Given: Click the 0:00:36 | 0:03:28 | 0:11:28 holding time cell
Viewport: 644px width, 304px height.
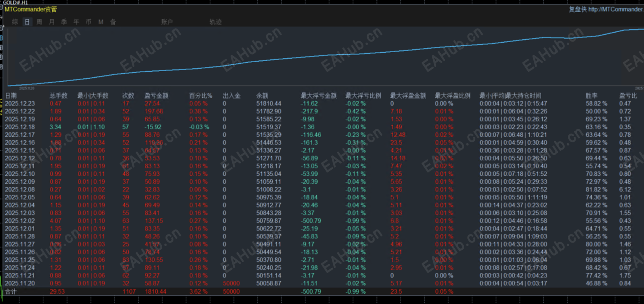Looking at the screenshot, I should click(x=513, y=150).
